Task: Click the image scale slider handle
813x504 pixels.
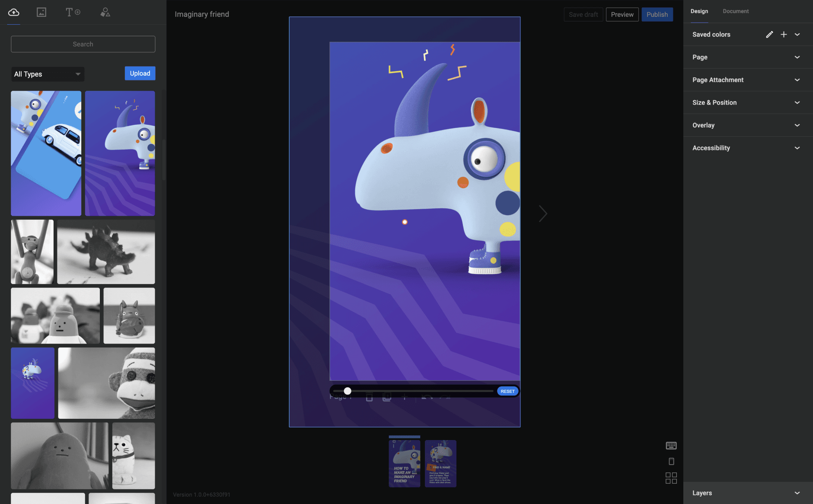Action: coord(348,391)
